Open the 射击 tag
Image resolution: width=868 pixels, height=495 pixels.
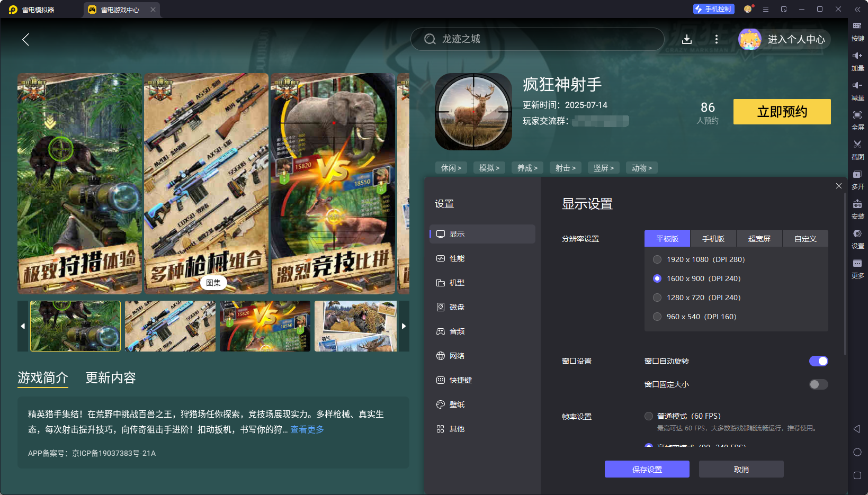566,168
